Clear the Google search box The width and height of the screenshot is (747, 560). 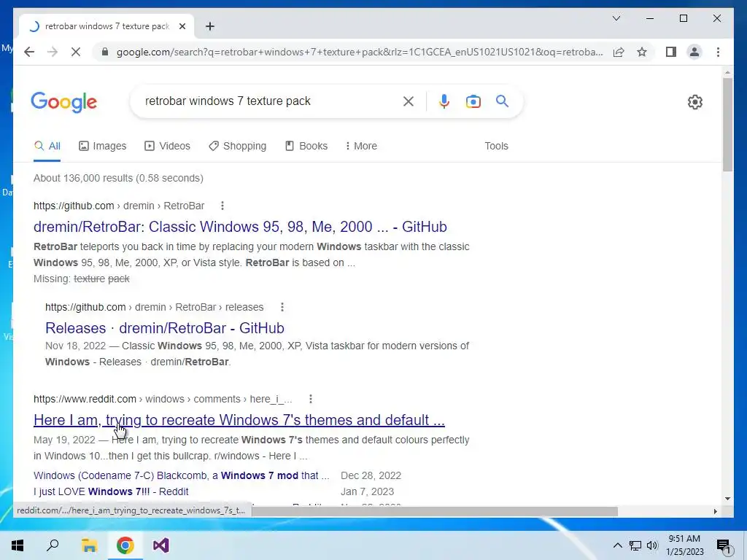[x=409, y=101]
